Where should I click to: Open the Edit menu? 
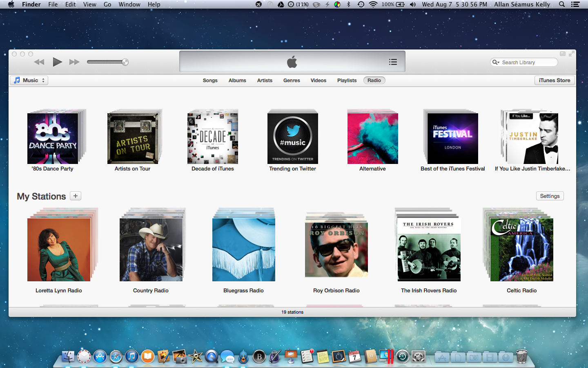tap(71, 4)
